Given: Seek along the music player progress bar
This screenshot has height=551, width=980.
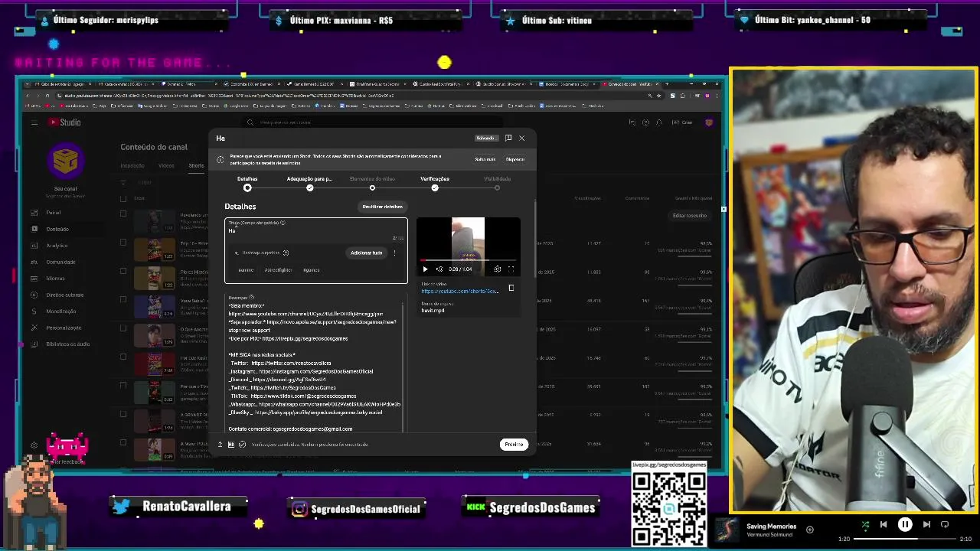Looking at the screenshot, I should [905, 539].
